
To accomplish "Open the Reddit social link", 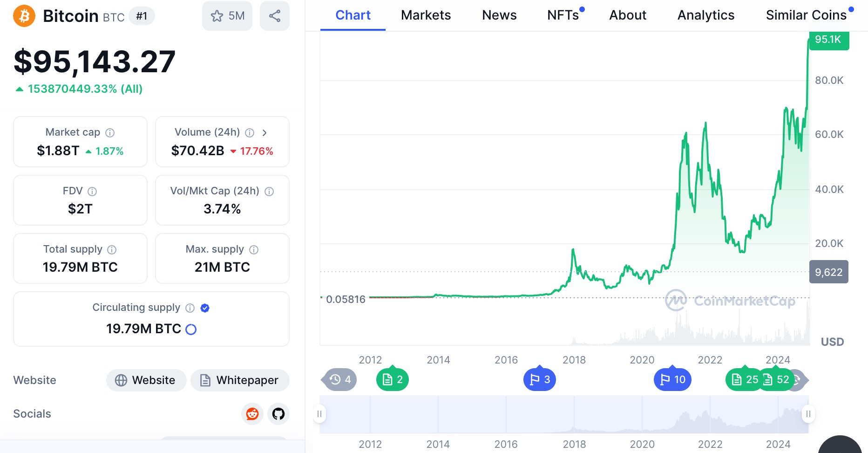I will pos(252,414).
